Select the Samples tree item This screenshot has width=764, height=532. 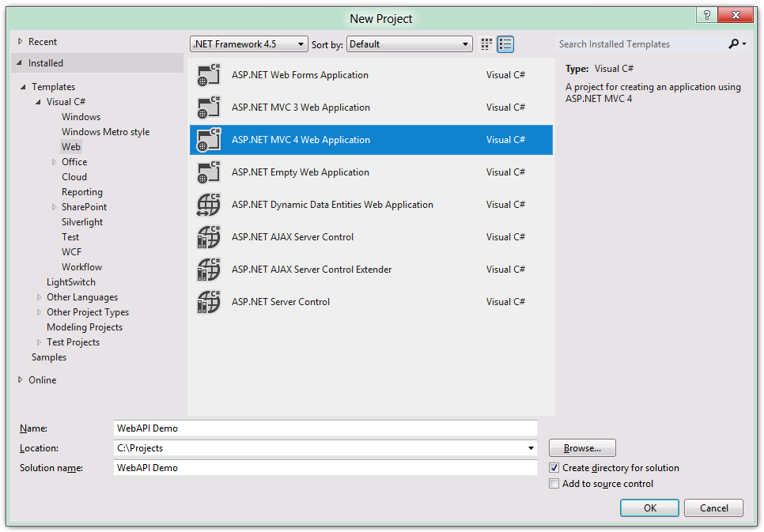[x=49, y=357]
